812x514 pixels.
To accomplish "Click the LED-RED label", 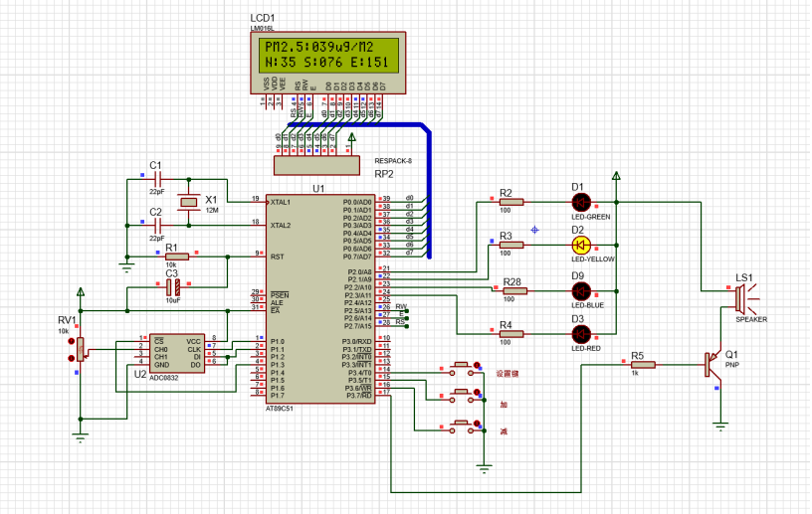I will [x=586, y=348].
